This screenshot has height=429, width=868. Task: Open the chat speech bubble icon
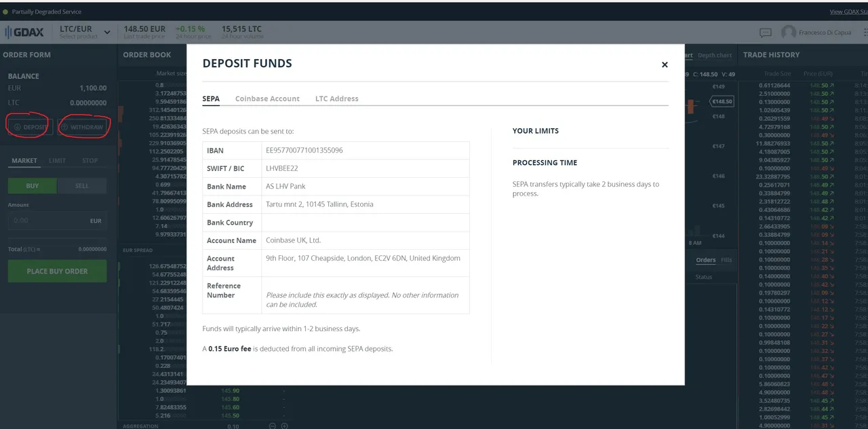[x=765, y=33]
